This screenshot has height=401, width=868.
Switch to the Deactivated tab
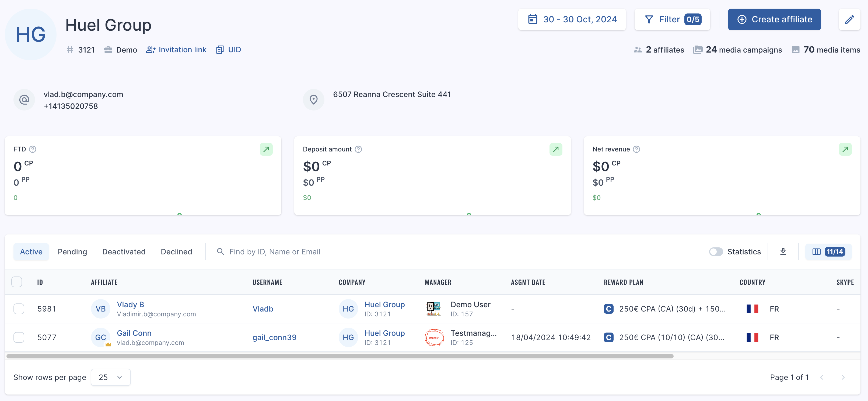(x=124, y=252)
